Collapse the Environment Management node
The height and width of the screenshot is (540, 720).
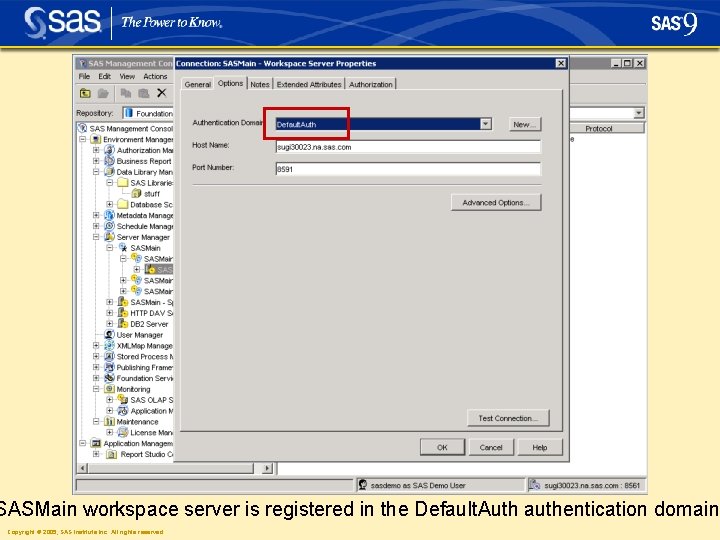click(x=83, y=139)
